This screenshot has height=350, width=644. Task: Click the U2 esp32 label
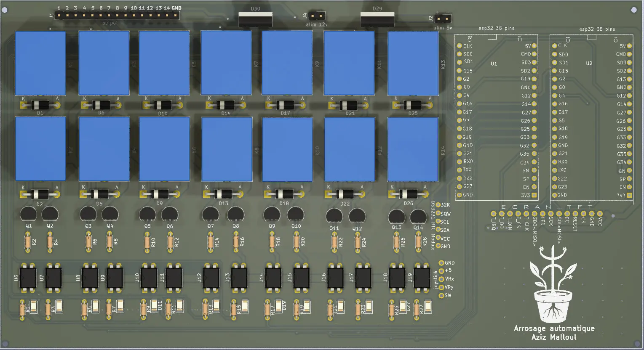point(589,64)
